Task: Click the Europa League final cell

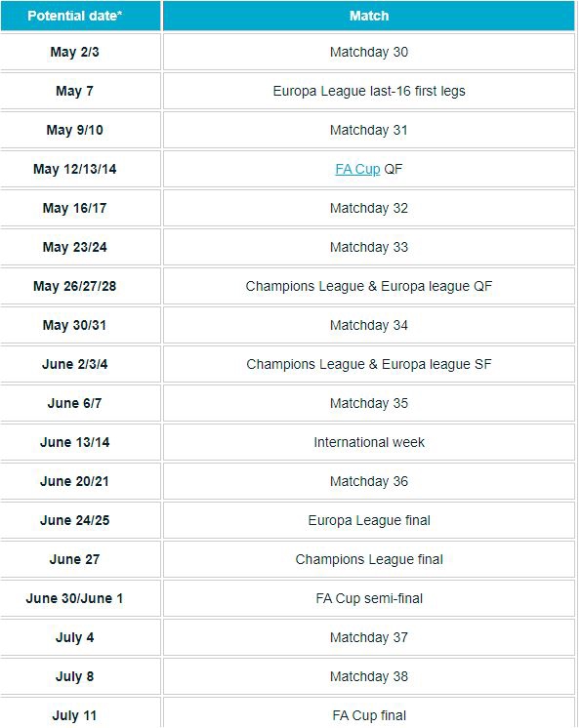Action: (x=369, y=520)
